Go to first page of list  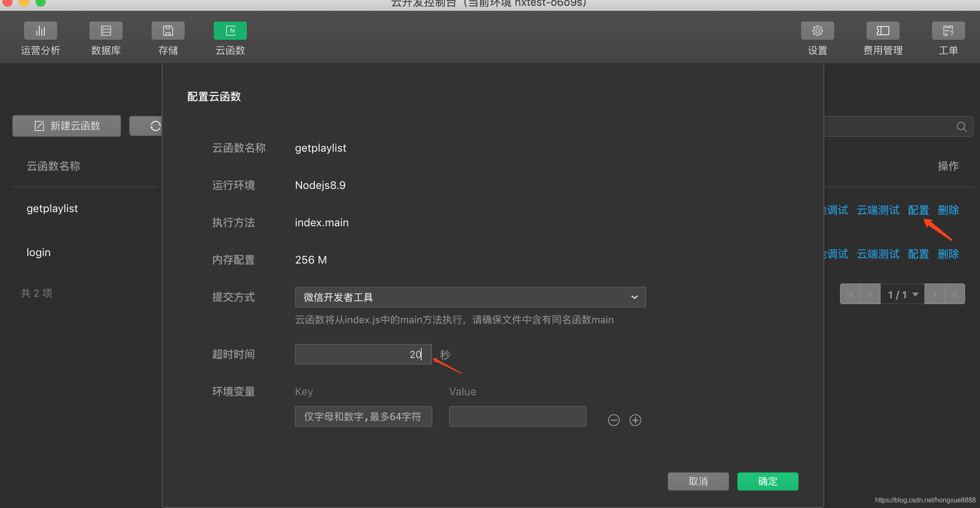click(850, 294)
